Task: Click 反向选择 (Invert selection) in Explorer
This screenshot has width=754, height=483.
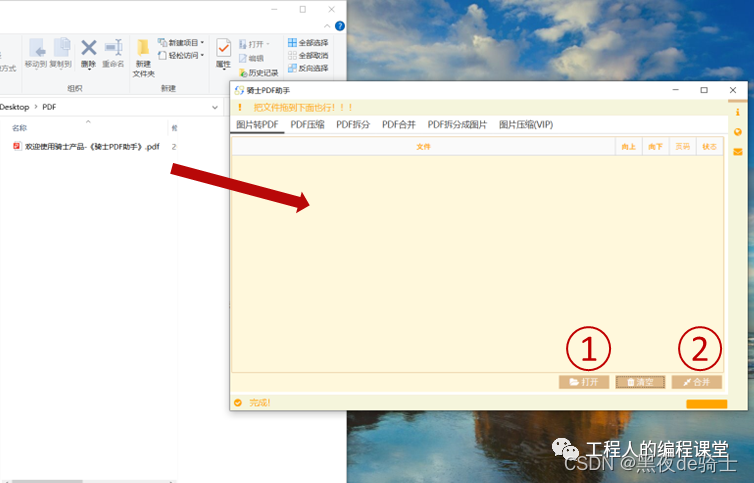Action: tap(308, 68)
